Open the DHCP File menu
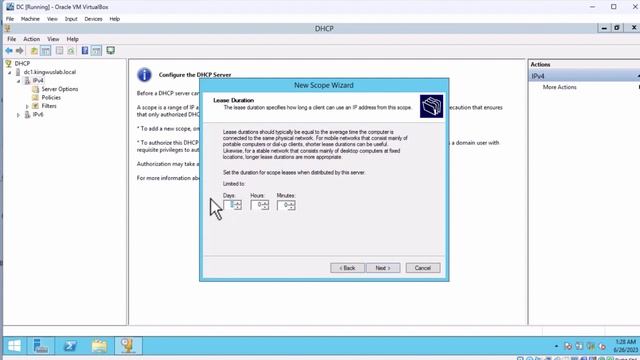This screenshot has width=640, height=360. coord(11,39)
